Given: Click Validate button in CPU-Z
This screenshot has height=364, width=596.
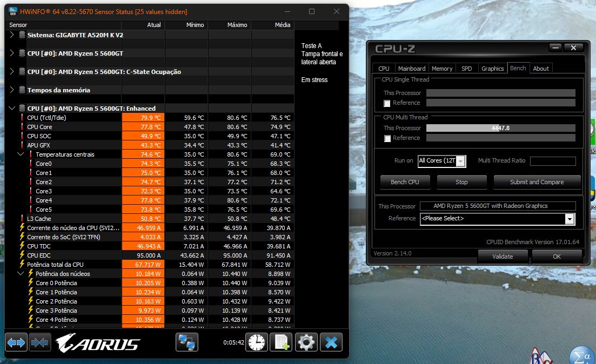Looking at the screenshot, I should pyautogui.click(x=503, y=257).
